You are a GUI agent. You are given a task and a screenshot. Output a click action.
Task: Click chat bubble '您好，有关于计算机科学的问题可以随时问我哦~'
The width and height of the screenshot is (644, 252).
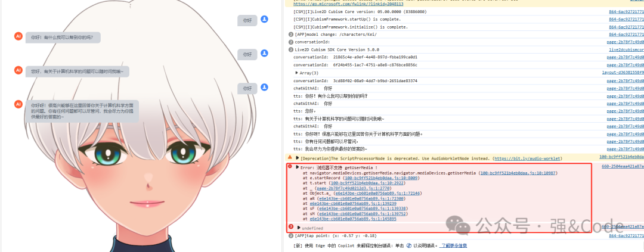pyautogui.click(x=77, y=72)
